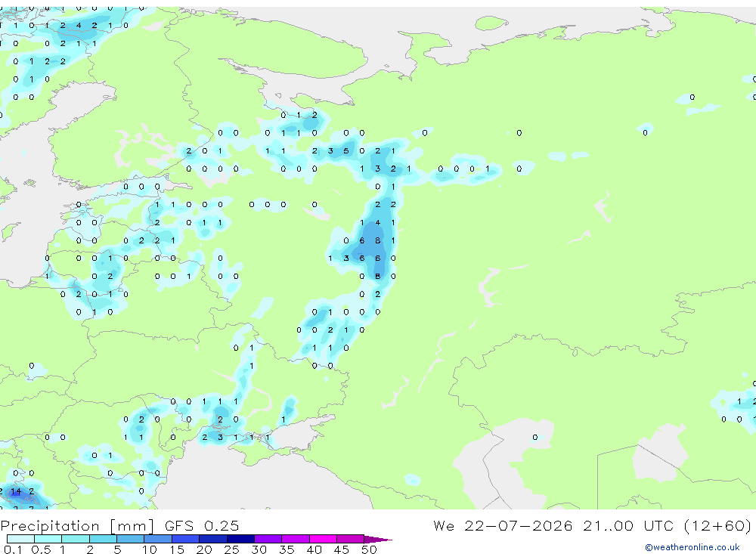Select the 35–40 mm purple legend swatch
The height and width of the screenshot is (554, 756).
point(295,539)
